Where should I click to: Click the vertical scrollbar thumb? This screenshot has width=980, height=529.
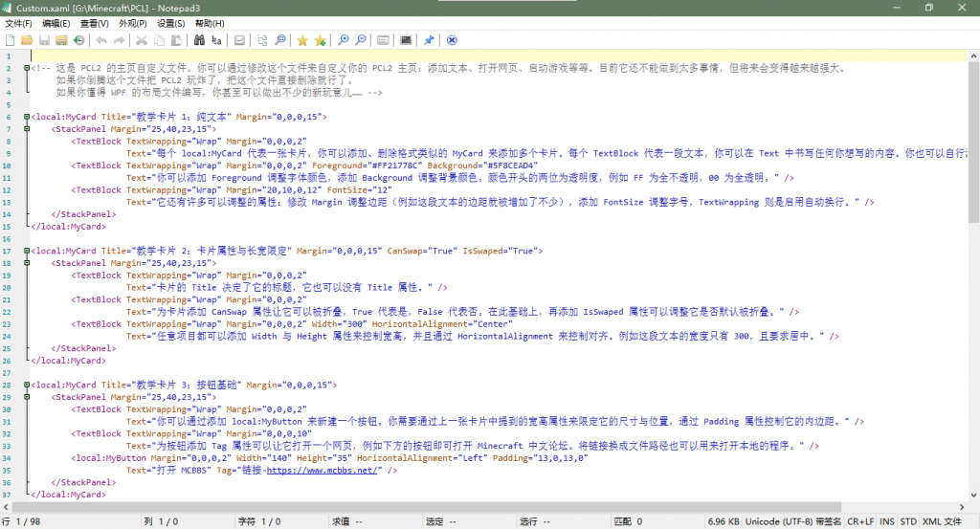[973, 143]
